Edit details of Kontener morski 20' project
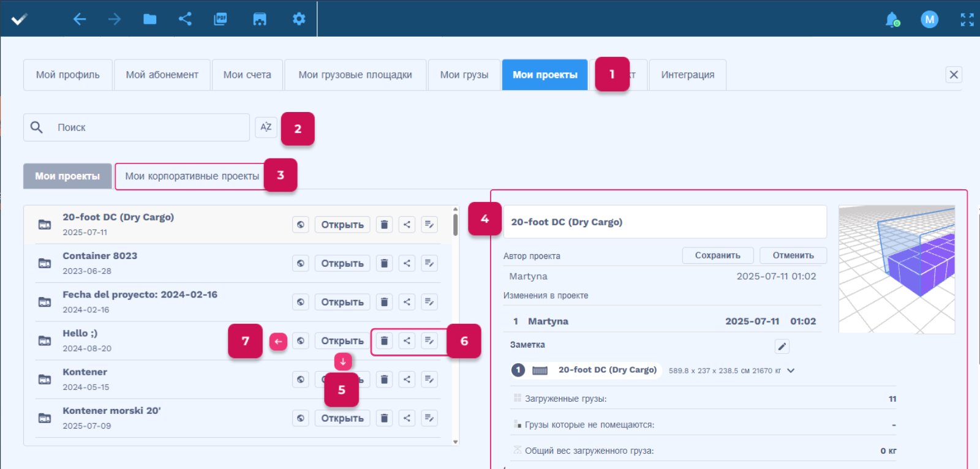Image resolution: width=980 pixels, height=469 pixels. [429, 418]
